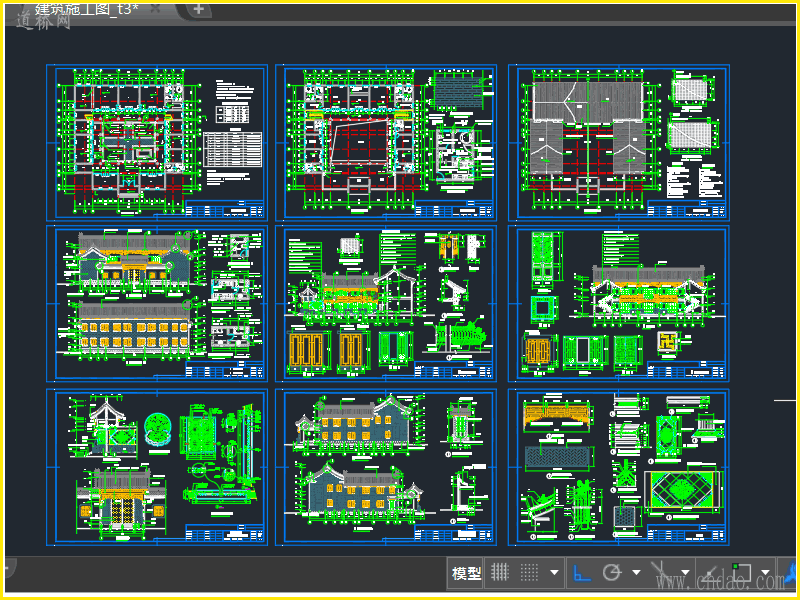Click the blue annotation icon at status bar end

[x=791, y=573]
